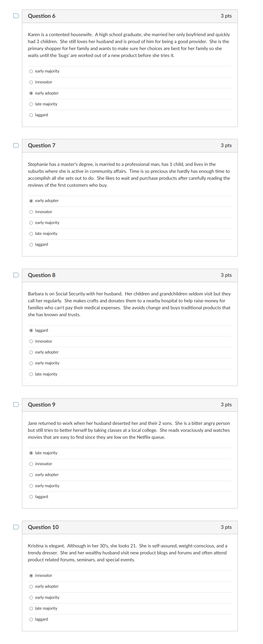Select 'innovator' for Question 9

tap(31, 464)
